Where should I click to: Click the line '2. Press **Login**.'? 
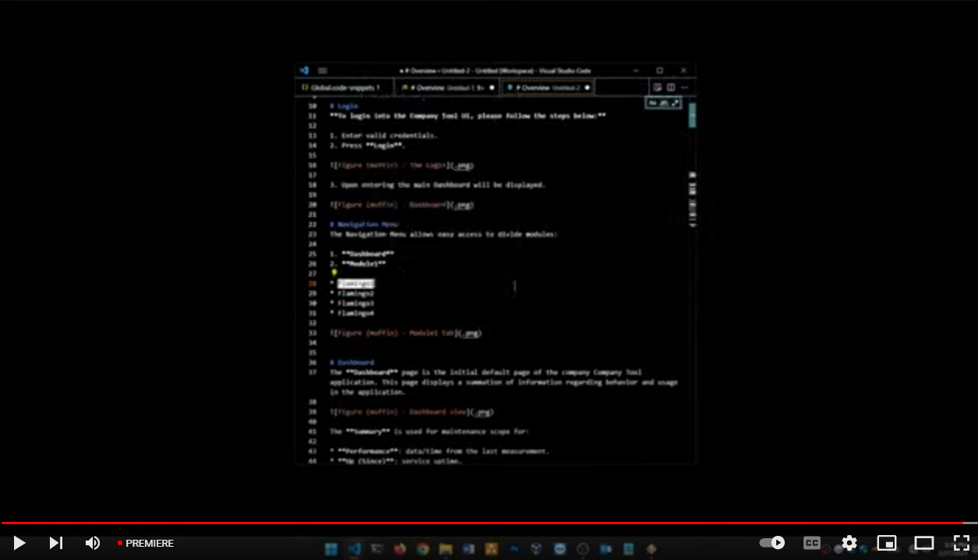point(367,146)
